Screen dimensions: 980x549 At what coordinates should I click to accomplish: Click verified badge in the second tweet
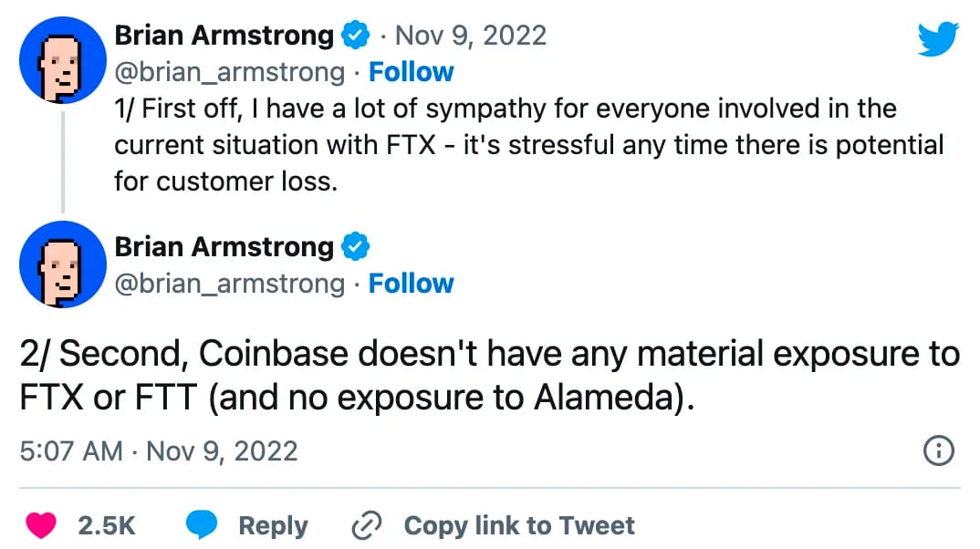[x=355, y=247]
